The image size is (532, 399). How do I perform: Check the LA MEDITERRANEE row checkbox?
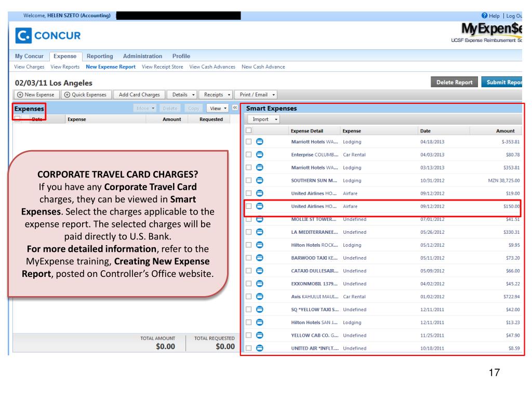(x=249, y=232)
